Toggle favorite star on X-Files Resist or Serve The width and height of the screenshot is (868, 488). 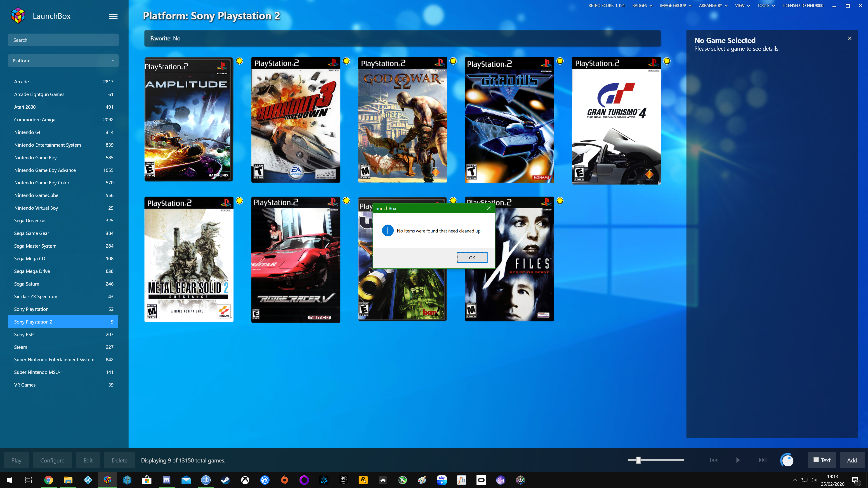pyautogui.click(x=560, y=201)
